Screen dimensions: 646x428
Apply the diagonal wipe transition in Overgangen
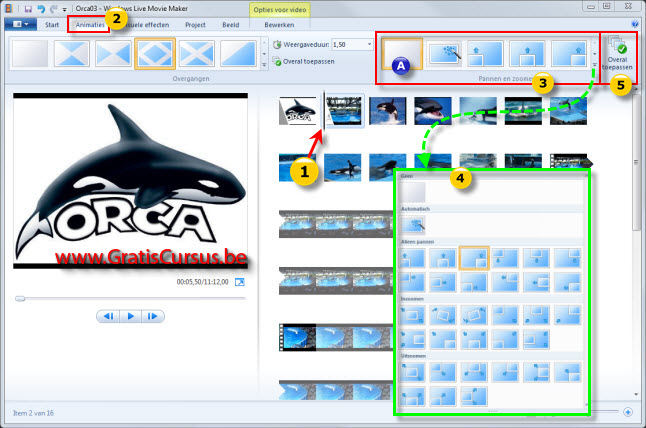pyautogui.click(x=239, y=54)
